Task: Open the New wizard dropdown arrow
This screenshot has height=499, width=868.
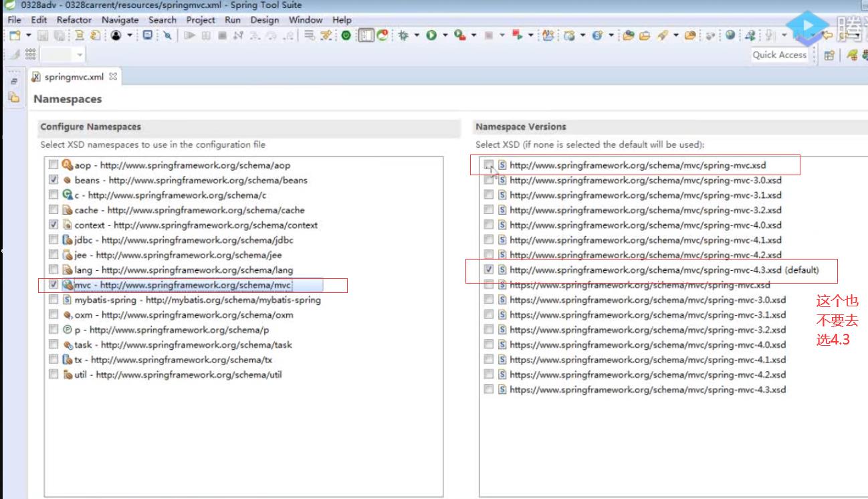Action: (x=28, y=35)
